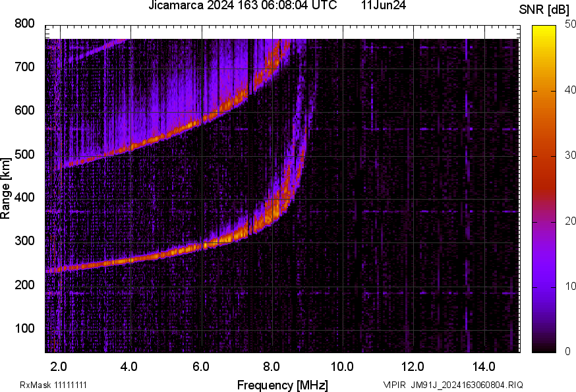576x392 pixels.
Task: Click the range axis tick 800
Action: click(x=24, y=24)
